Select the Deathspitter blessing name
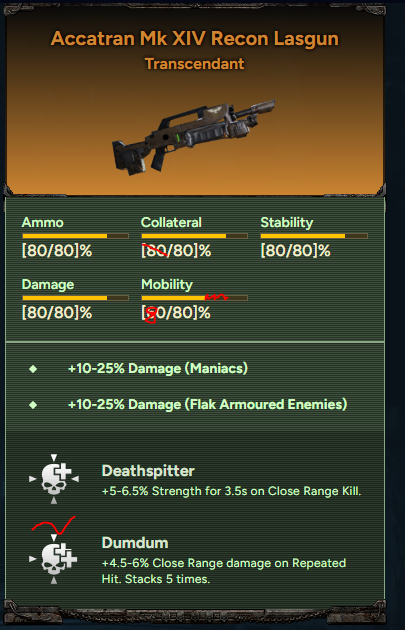 pos(148,471)
